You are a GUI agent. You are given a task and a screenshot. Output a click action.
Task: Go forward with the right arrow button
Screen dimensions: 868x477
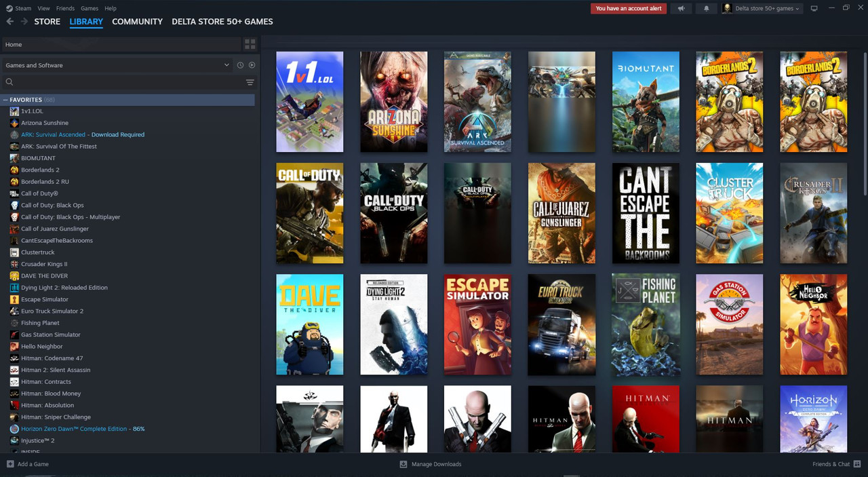click(x=24, y=22)
